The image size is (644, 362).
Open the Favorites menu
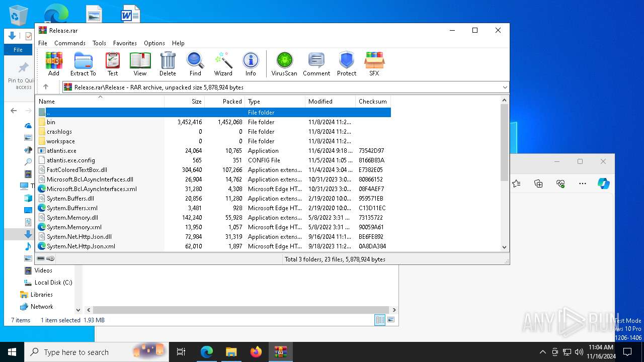point(125,43)
